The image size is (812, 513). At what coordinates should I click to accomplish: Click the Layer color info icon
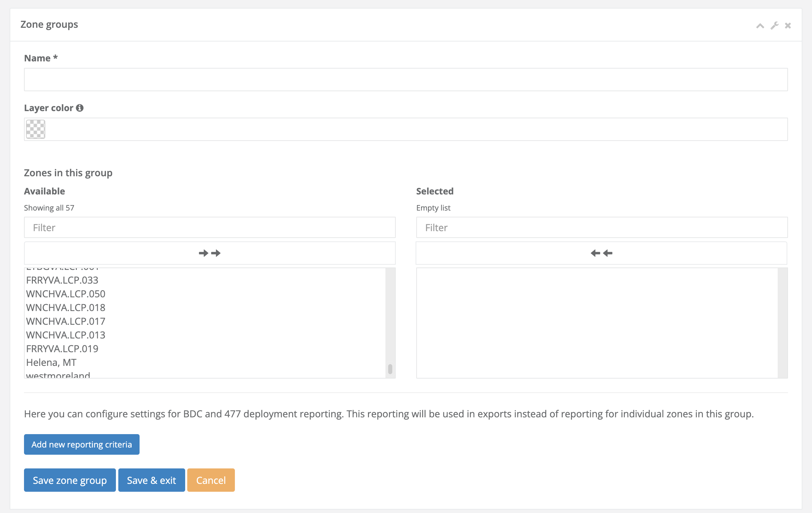pos(80,107)
